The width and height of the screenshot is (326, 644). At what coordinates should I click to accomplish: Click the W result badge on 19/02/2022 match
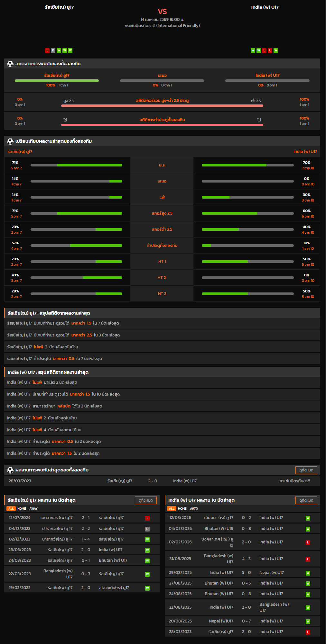pyautogui.click(x=147, y=588)
